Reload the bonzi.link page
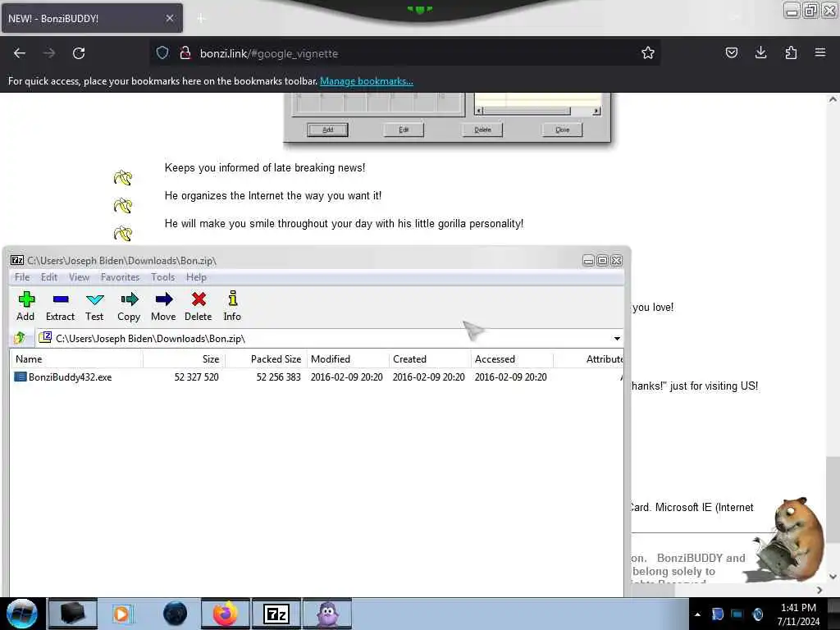 click(79, 53)
